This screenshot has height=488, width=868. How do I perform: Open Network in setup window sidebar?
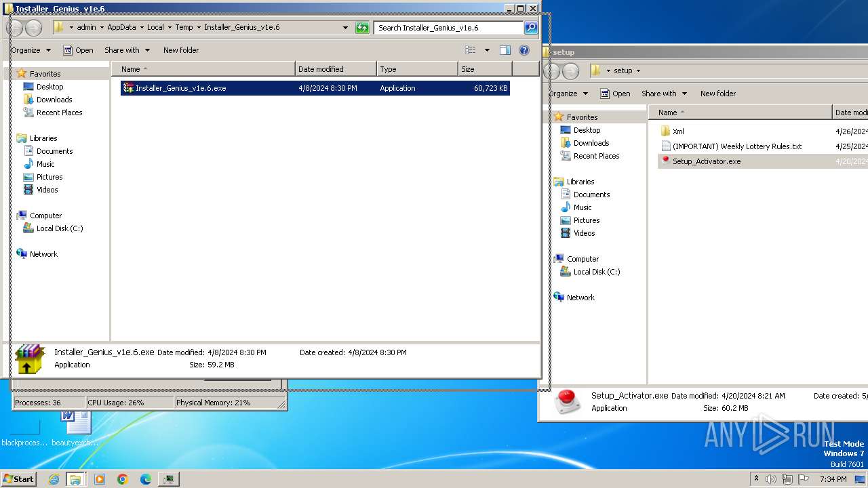(580, 298)
